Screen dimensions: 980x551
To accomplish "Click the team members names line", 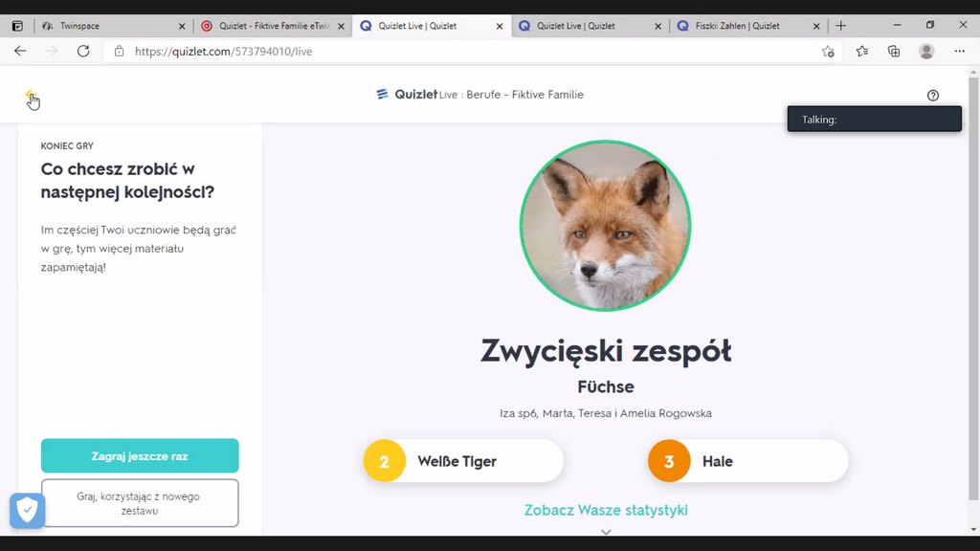I will tap(606, 413).
